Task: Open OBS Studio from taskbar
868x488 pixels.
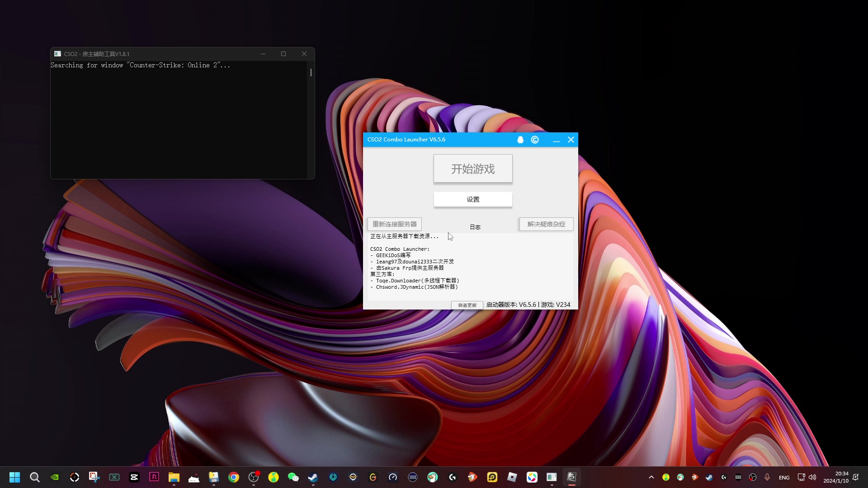Action: 254,477
